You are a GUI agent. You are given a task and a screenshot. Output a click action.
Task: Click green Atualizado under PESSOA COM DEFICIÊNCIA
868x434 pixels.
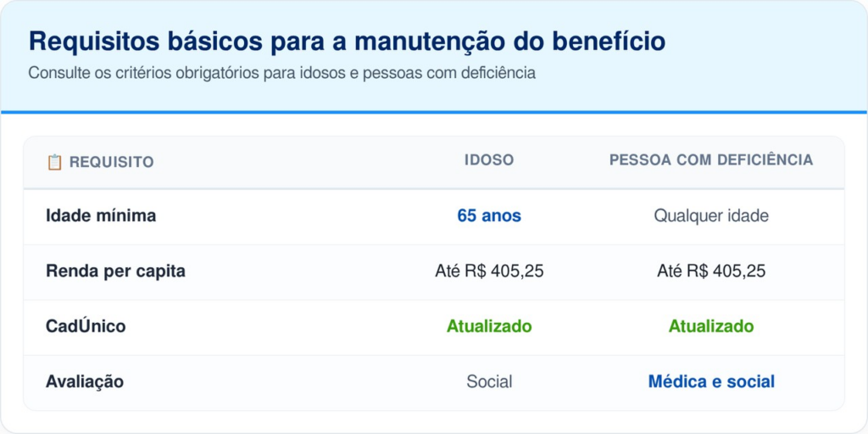click(710, 326)
